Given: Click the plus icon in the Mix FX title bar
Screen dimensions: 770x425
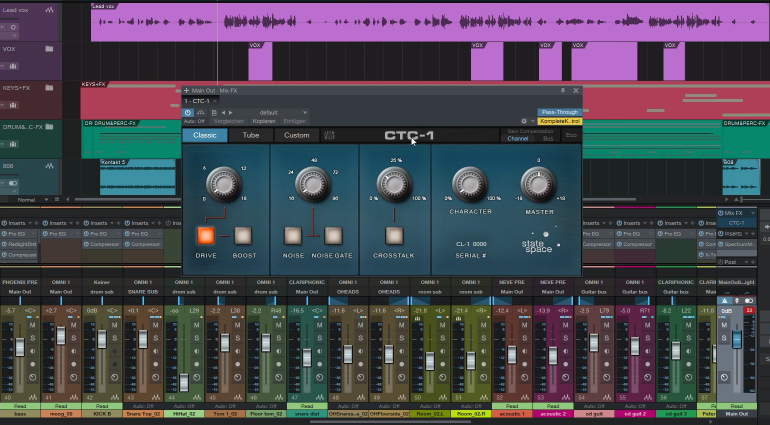Looking at the screenshot, I should [x=187, y=90].
